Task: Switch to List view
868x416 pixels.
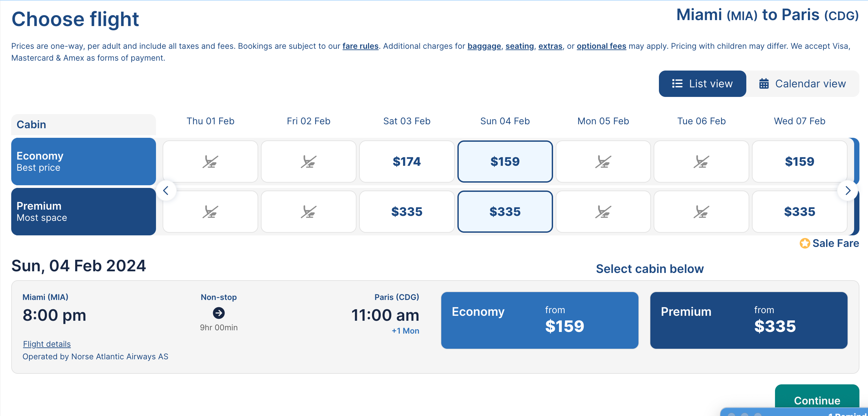Action: coord(702,83)
